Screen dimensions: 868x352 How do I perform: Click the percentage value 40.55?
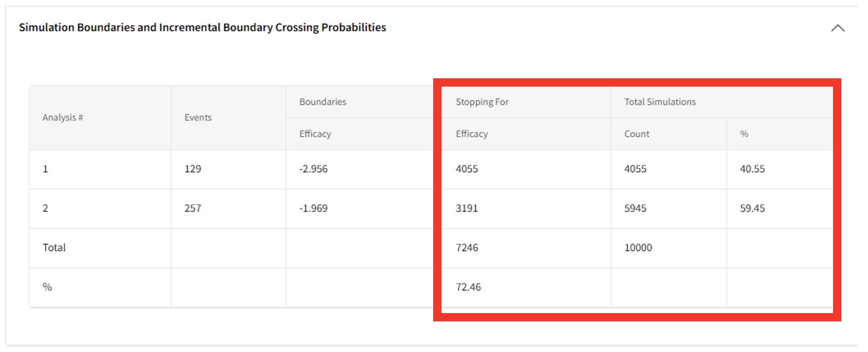(752, 169)
